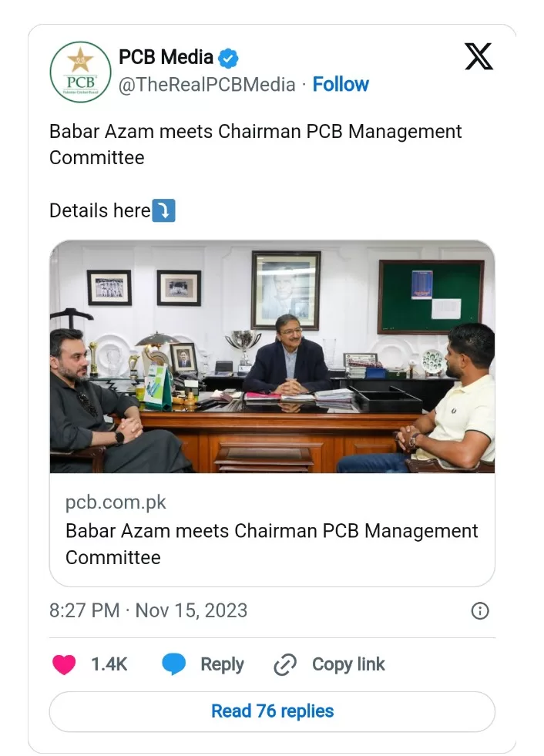The height and width of the screenshot is (756, 544).
Task: Click the PCB Media profile avatar logo
Action: click(x=80, y=72)
